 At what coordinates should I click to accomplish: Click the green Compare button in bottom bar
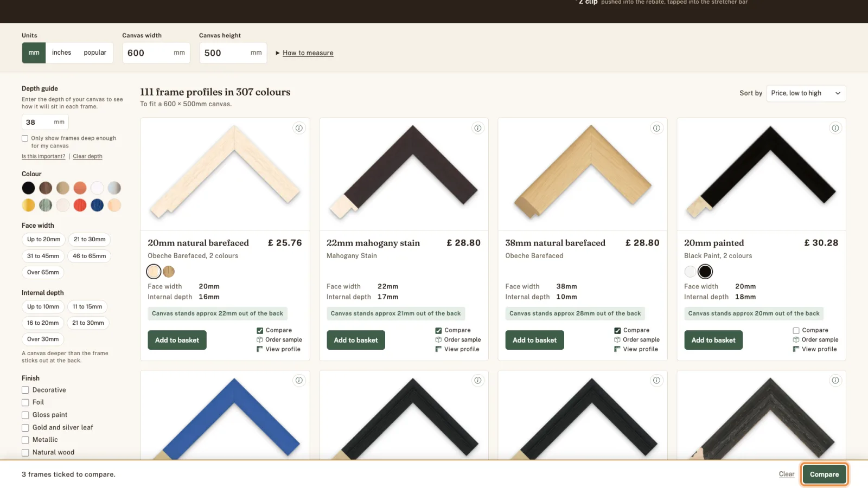(824, 474)
